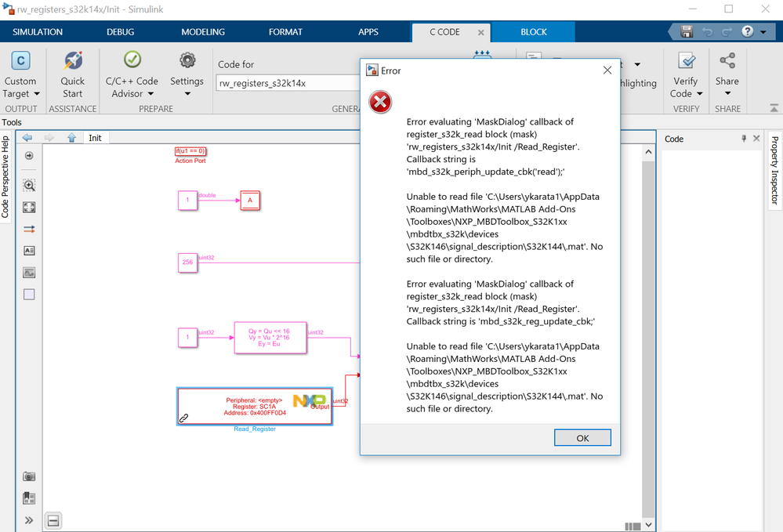Close the Code panel
Image resolution: width=783 pixels, height=532 pixels.
[756, 138]
